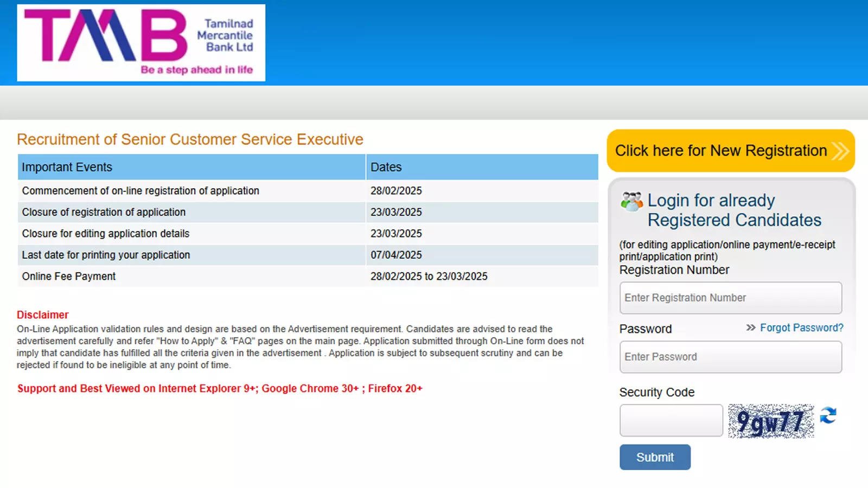
Task: Open Click here for New Registration
Action: [x=731, y=151]
